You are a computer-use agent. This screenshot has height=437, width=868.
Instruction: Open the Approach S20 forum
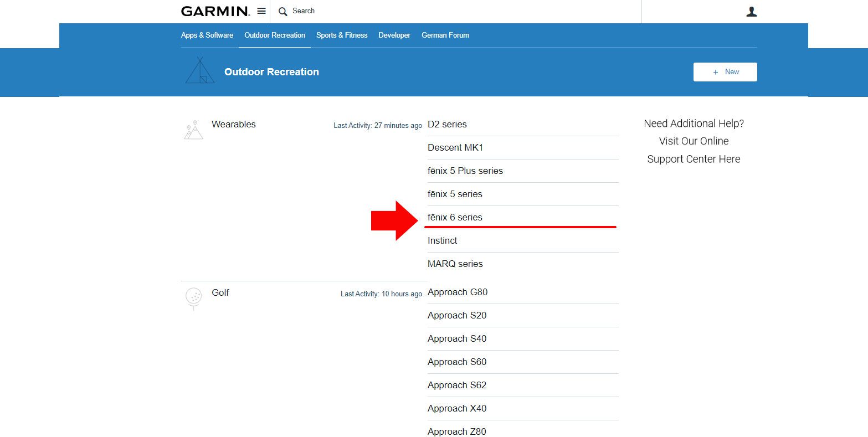pos(457,315)
